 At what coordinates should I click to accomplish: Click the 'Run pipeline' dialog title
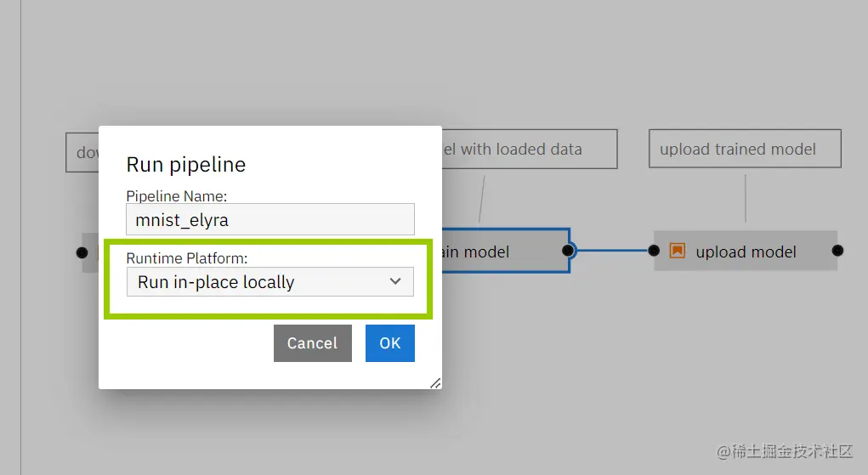186,165
